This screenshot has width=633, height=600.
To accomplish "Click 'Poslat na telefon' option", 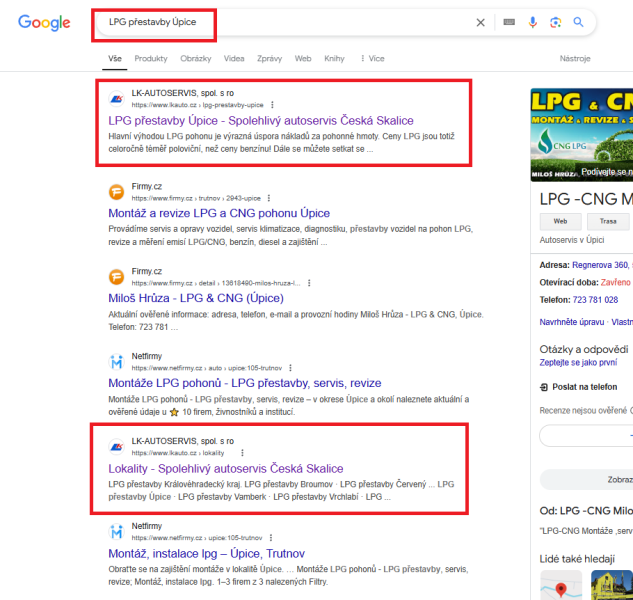I will [579, 387].
